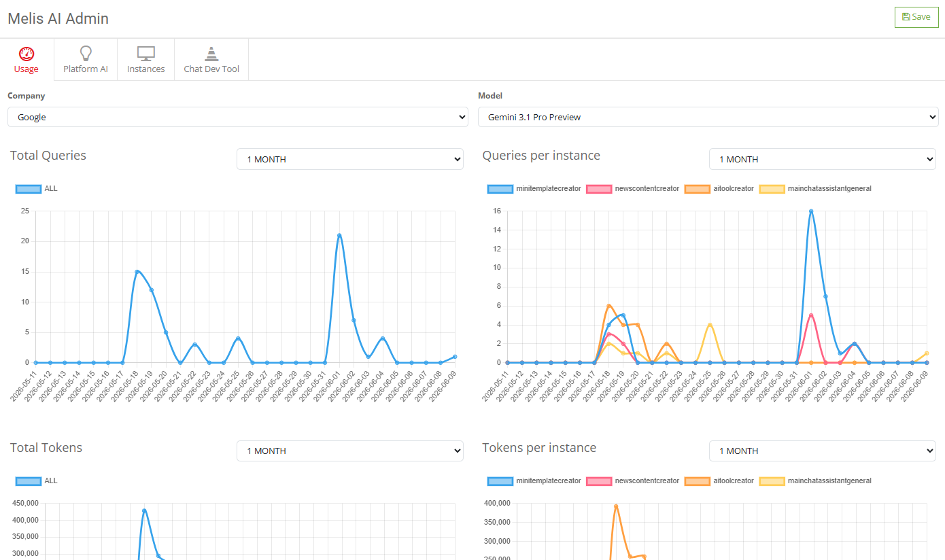Change the Total Tokens period dropdown

pyautogui.click(x=350, y=451)
